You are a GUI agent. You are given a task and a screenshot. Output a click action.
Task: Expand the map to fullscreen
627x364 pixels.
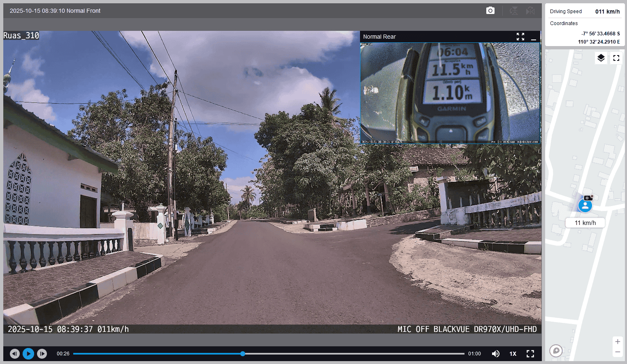[x=616, y=58]
